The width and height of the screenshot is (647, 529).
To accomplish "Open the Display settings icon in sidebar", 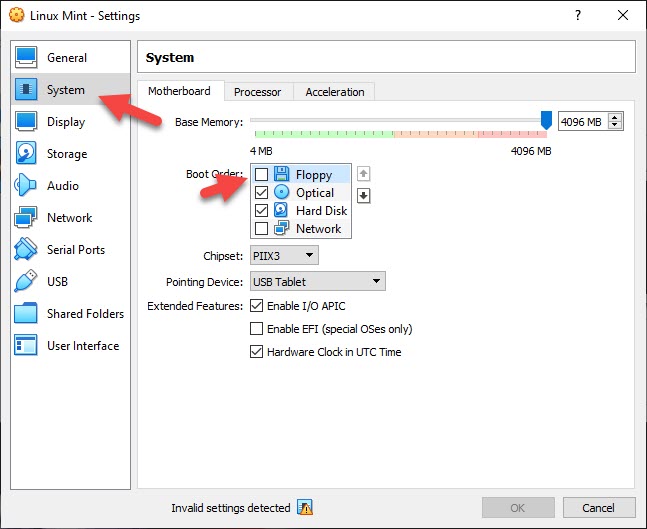I will [x=27, y=122].
